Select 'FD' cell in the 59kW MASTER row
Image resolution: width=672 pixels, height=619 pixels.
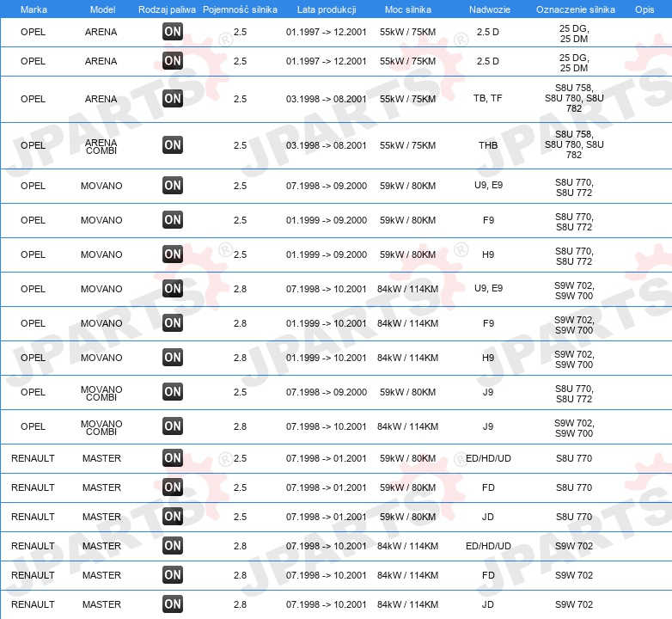488,487
